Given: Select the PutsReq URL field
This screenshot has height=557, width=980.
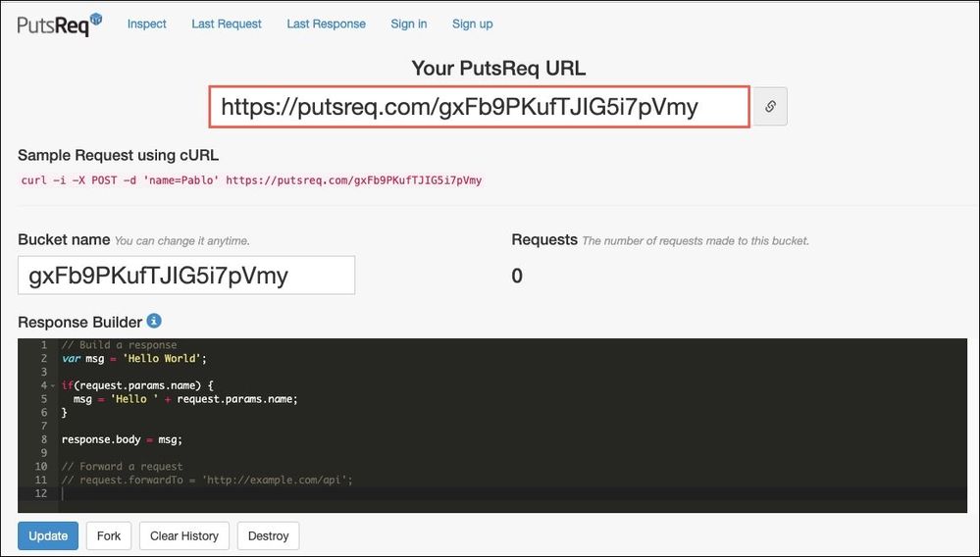Looking at the screenshot, I should click(x=479, y=107).
